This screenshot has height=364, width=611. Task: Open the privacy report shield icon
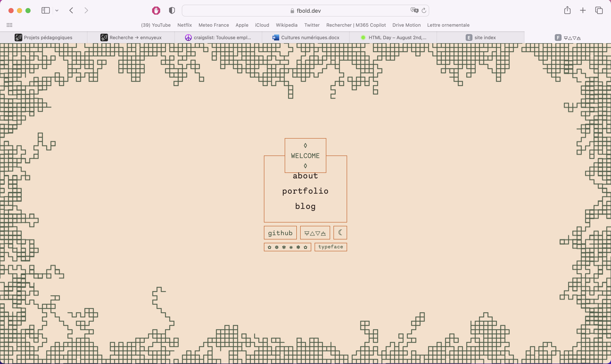pos(172,11)
